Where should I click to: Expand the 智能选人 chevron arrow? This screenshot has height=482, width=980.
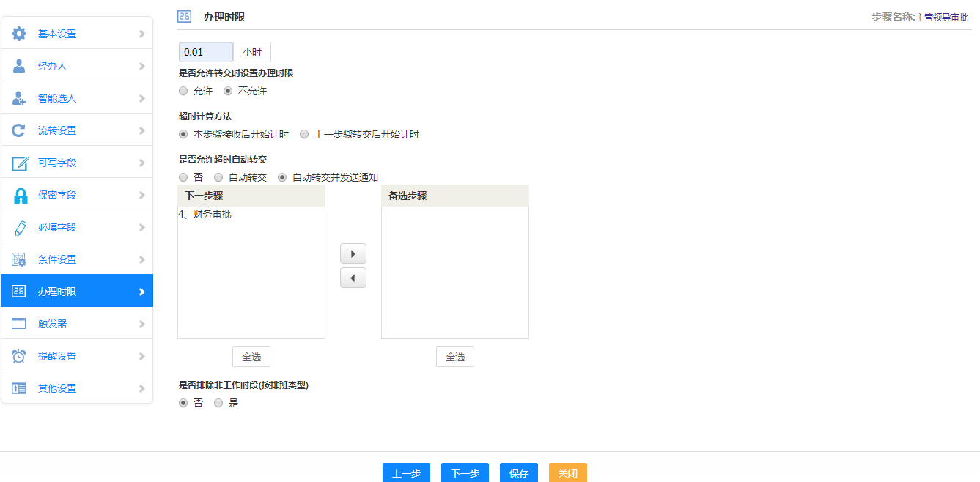pyautogui.click(x=141, y=98)
